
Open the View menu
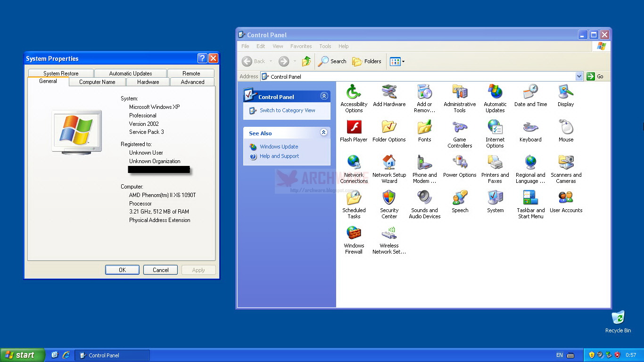278,46
